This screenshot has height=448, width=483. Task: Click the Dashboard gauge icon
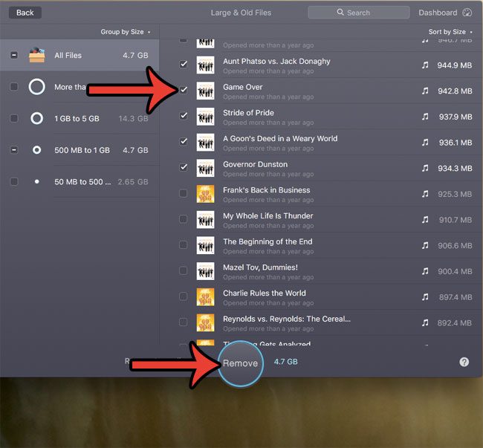(467, 13)
